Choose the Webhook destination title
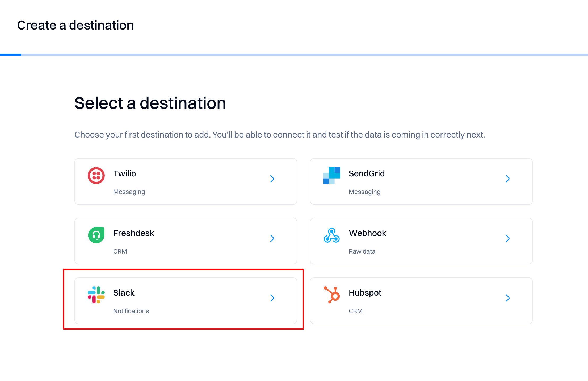The height and width of the screenshot is (381, 588). tap(367, 233)
